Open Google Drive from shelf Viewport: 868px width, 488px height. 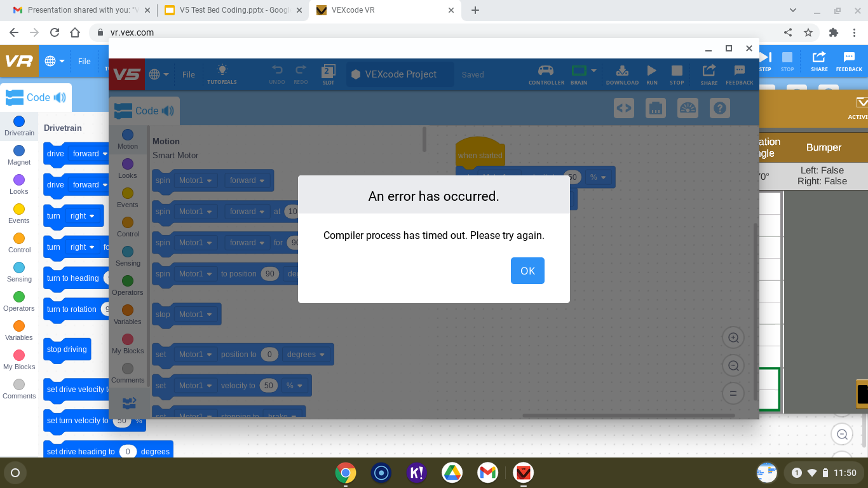[x=452, y=473]
